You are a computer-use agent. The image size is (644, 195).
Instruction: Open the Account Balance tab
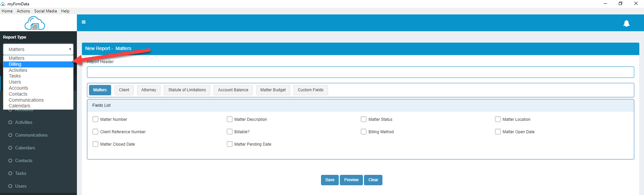[x=233, y=90]
